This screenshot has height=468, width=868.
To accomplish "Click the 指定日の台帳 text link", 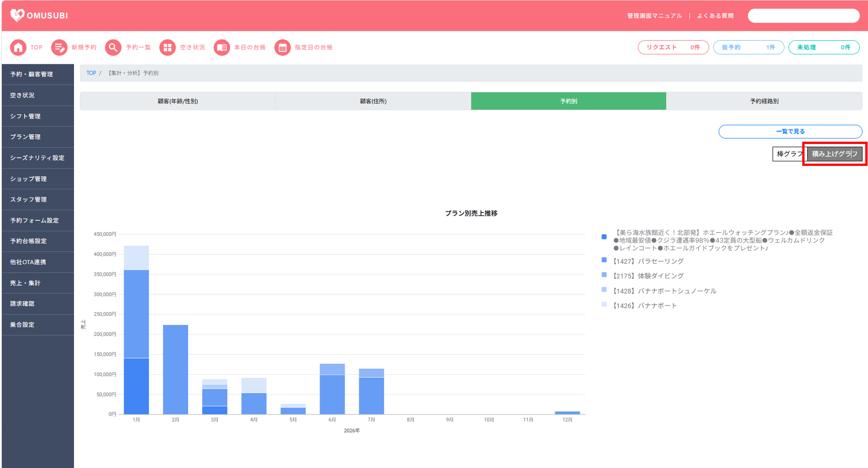I will [x=314, y=47].
